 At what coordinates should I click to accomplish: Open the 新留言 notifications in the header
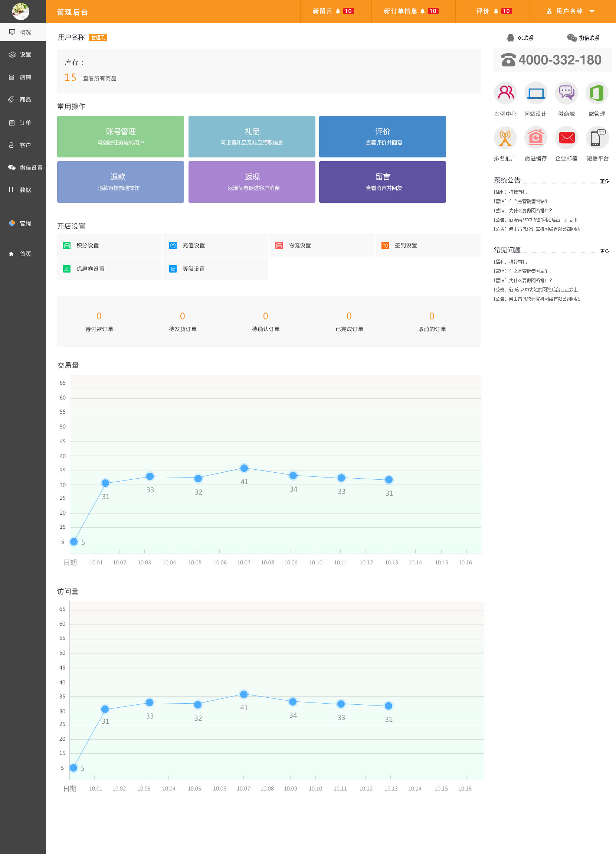(332, 11)
